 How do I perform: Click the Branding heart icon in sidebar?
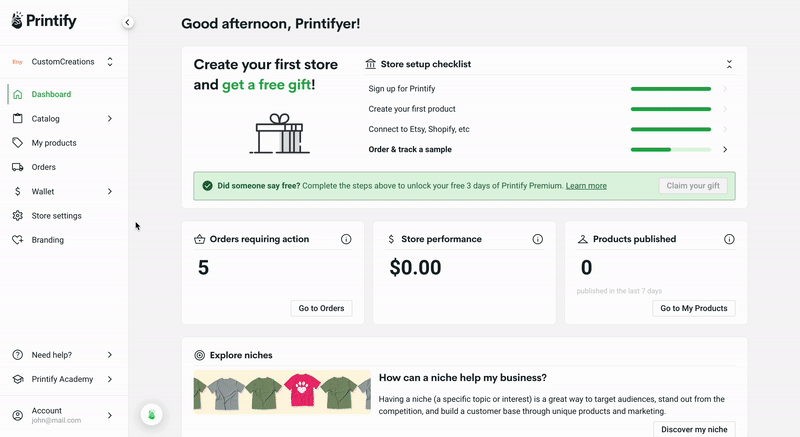(17, 240)
